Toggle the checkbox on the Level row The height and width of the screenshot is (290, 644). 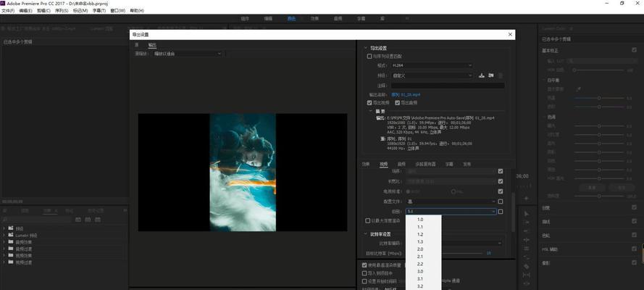501,212
